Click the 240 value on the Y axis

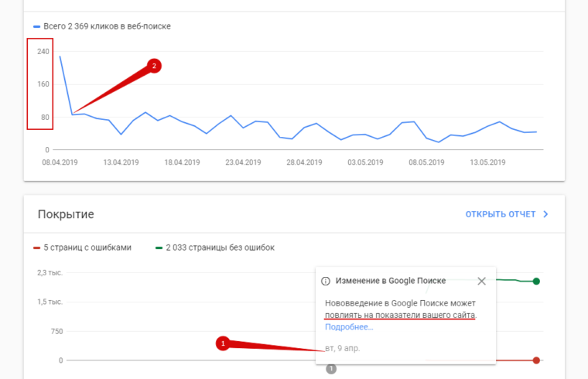[43, 52]
